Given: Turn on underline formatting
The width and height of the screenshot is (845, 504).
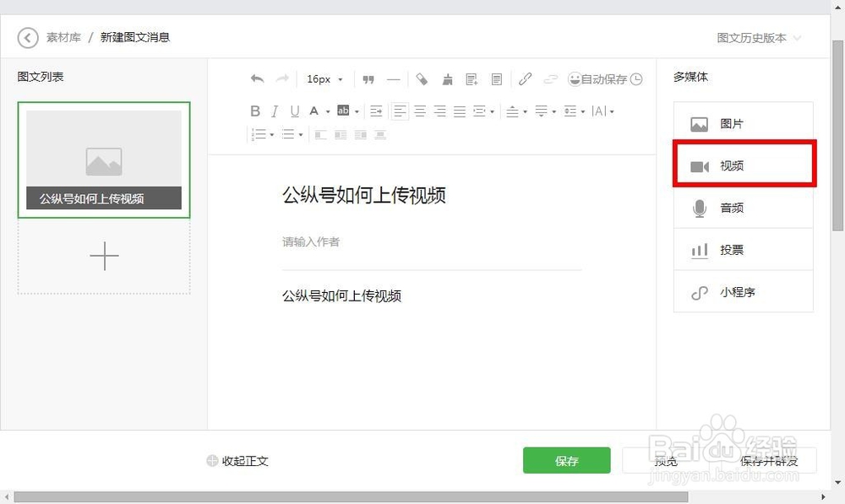Looking at the screenshot, I should point(295,111).
